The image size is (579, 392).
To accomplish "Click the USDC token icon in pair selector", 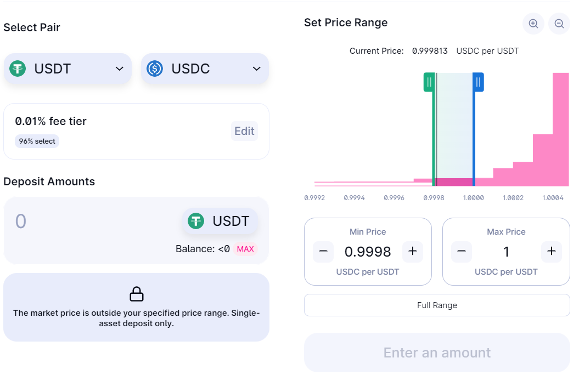I will (155, 69).
